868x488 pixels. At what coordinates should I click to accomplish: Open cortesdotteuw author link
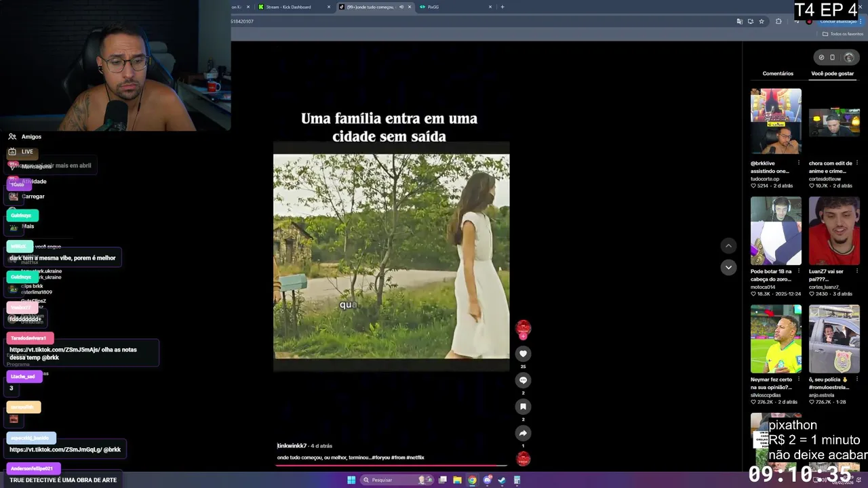(x=829, y=179)
